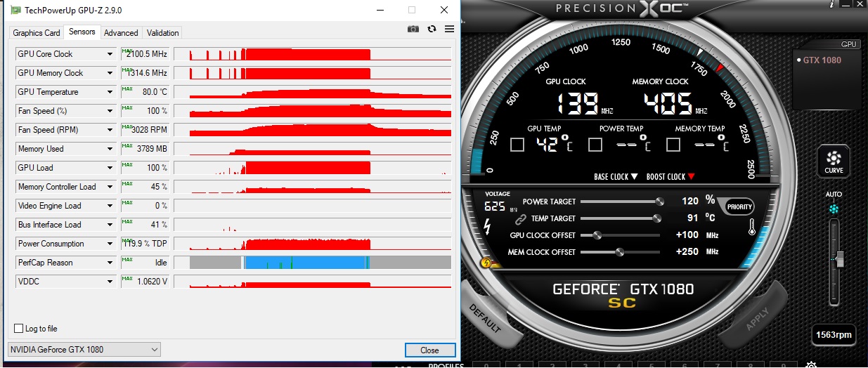Click the GPU-Z refresh icon
The width and height of the screenshot is (868, 368).
pyautogui.click(x=432, y=29)
